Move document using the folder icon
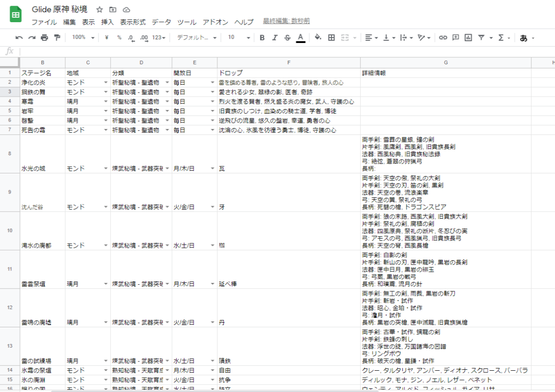This screenshot has height=392, width=555. point(113,10)
